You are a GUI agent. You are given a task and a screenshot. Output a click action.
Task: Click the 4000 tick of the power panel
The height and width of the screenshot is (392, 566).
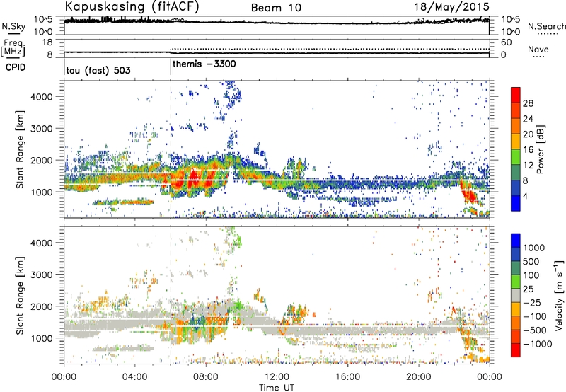pyautogui.click(x=42, y=97)
